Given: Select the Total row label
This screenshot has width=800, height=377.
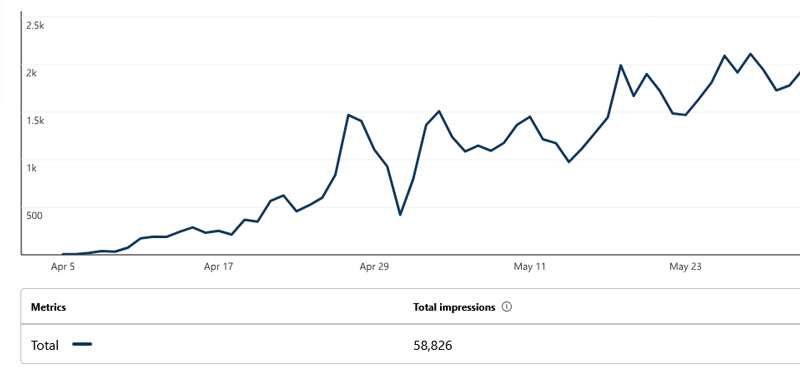Looking at the screenshot, I should [45, 345].
